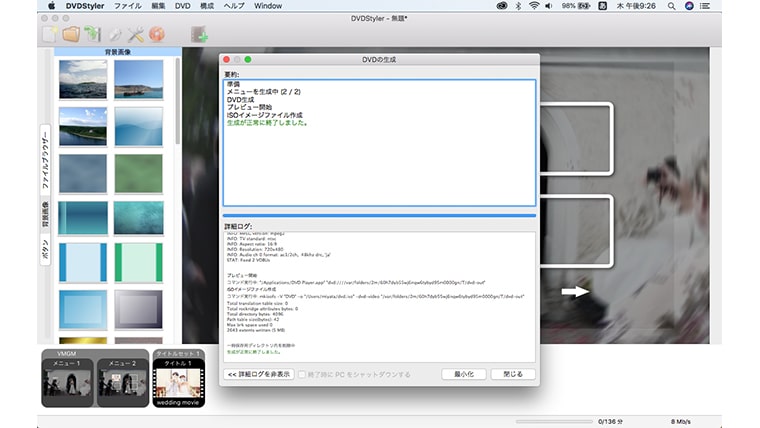Click the Add file film icon
The width and height of the screenshot is (760, 428).
[x=199, y=34]
